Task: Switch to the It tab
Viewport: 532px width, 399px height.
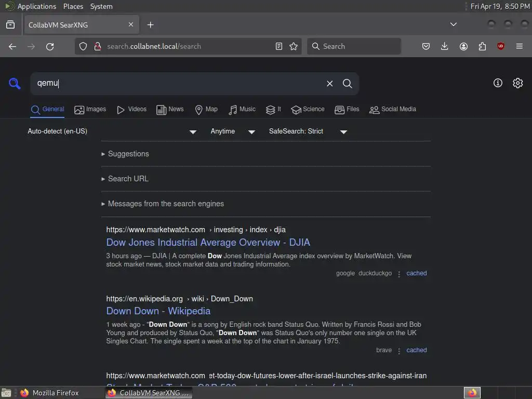Action: click(273, 109)
